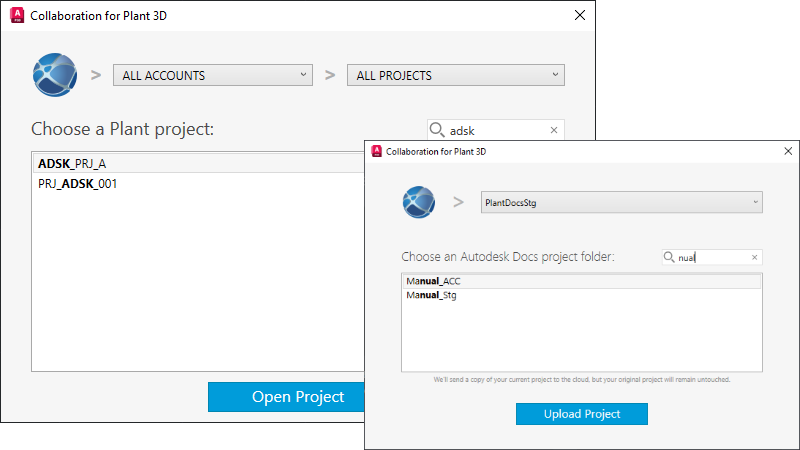Viewport: 800px width, 450px height.
Task: Open the ALL PROJECTS dropdown
Action: coord(456,75)
